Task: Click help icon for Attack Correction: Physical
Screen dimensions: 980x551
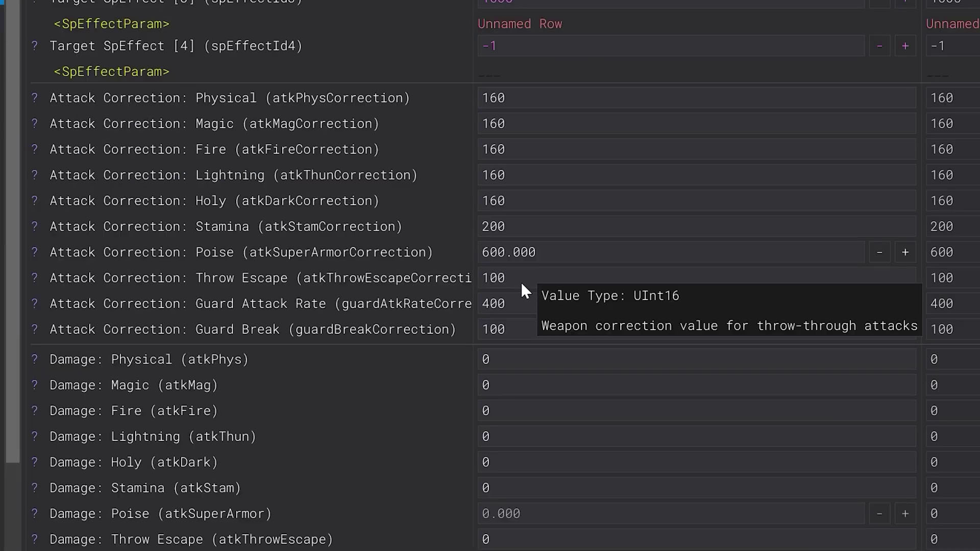Action: tap(35, 98)
